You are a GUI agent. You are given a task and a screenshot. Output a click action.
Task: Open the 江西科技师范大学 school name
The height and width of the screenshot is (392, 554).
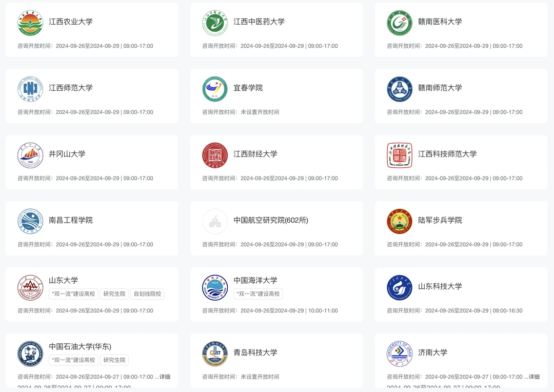(x=447, y=154)
